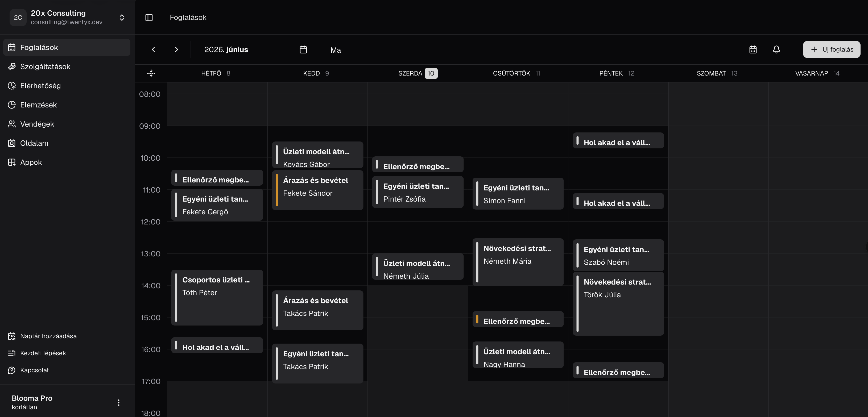
Task: Select Wednesday 10 day header
Action: tap(418, 73)
